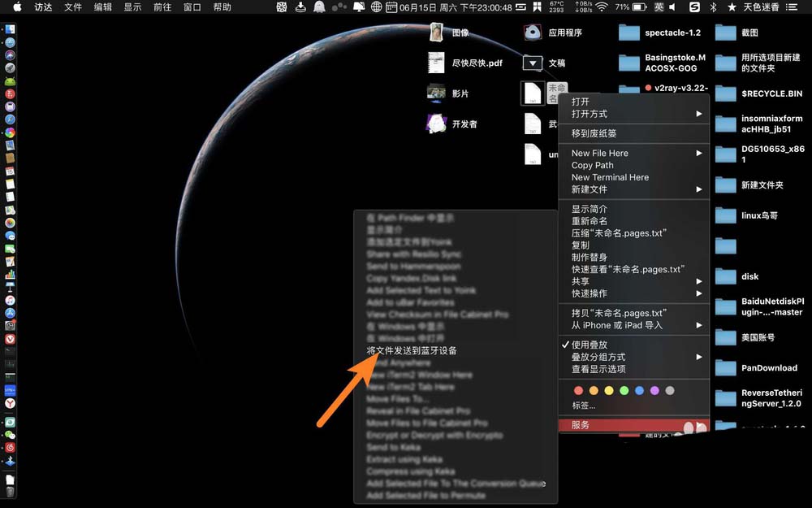
Task: Choose 重新命名 in context menu
Action: (633, 221)
